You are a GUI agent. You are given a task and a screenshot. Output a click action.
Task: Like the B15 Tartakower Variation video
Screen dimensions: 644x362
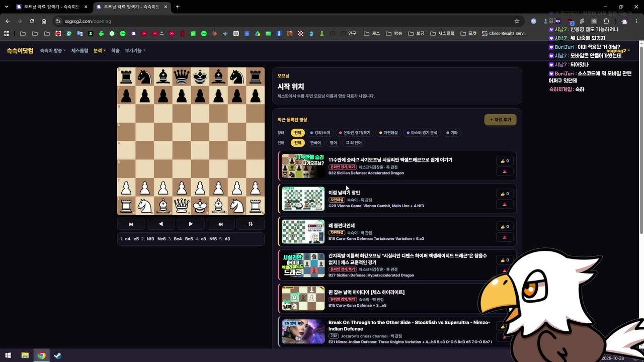click(505, 226)
